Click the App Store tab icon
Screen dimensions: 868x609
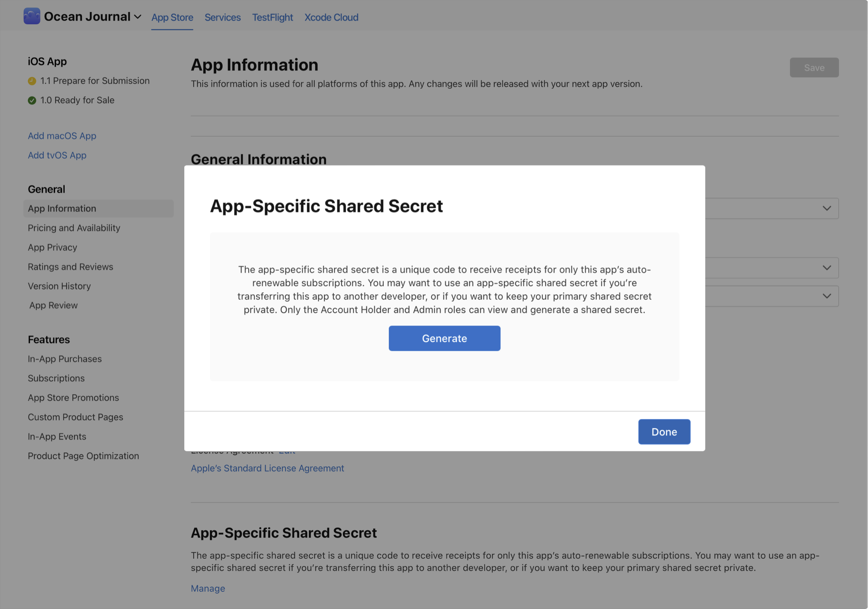(172, 16)
